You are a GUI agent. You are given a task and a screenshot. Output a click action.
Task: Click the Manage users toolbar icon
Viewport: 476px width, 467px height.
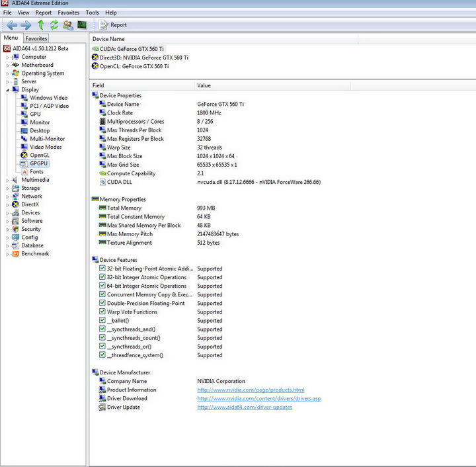(x=68, y=25)
